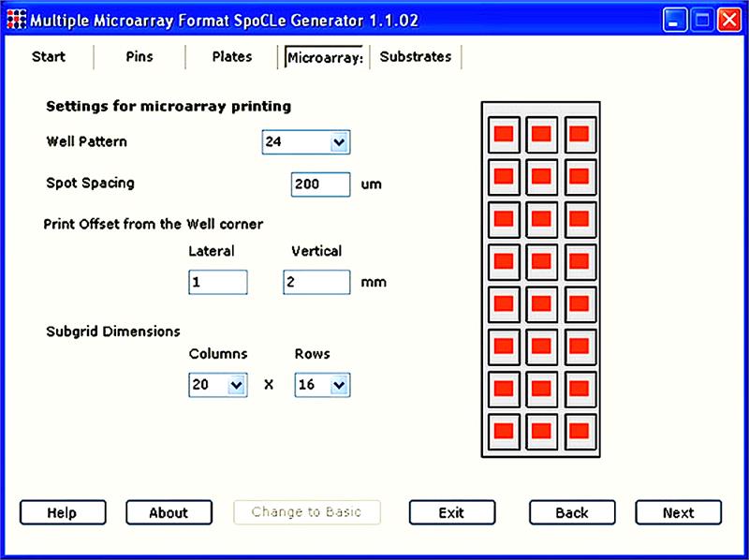The height and width of the screenshot is (560, 749).
Task: Click the 'Subgrid Dimensions' label
Action: [113, 332]
